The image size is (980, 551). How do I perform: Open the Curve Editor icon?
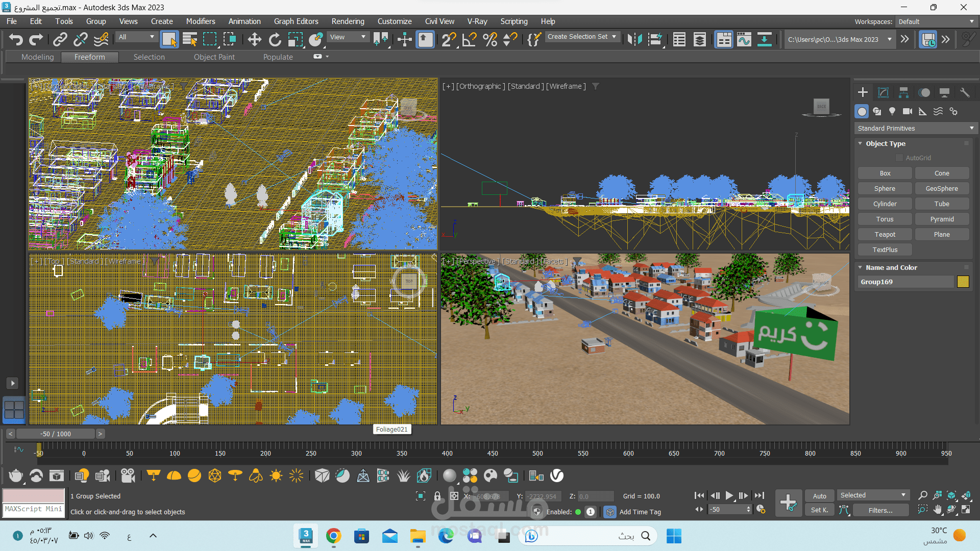tap(744, 39)
